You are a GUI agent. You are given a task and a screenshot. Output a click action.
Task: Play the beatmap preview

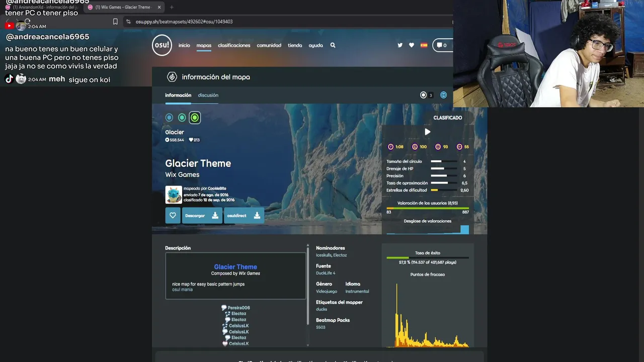[x=427, y=132]
